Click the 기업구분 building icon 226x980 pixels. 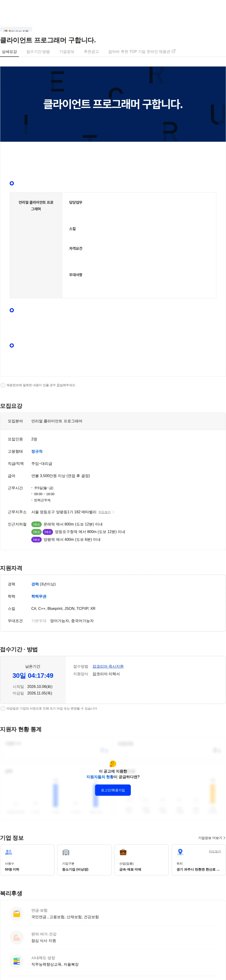(x=66, y=852)
